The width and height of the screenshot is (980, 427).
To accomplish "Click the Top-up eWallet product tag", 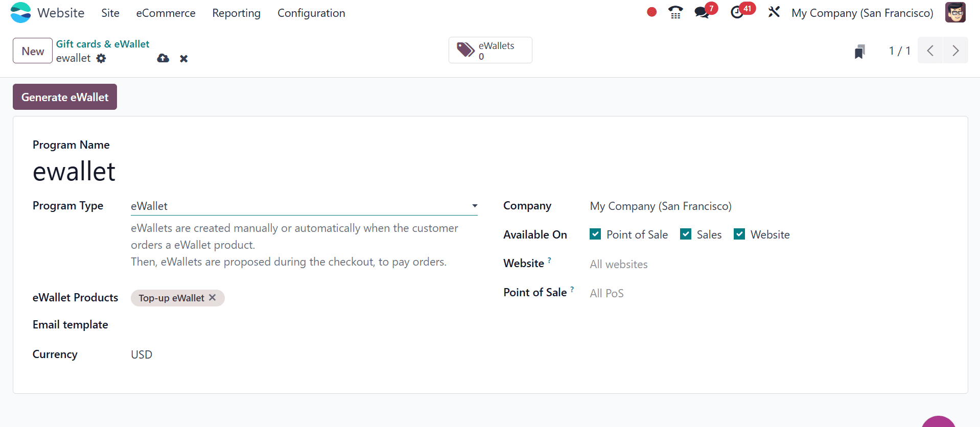I will (x=171, y=298).
